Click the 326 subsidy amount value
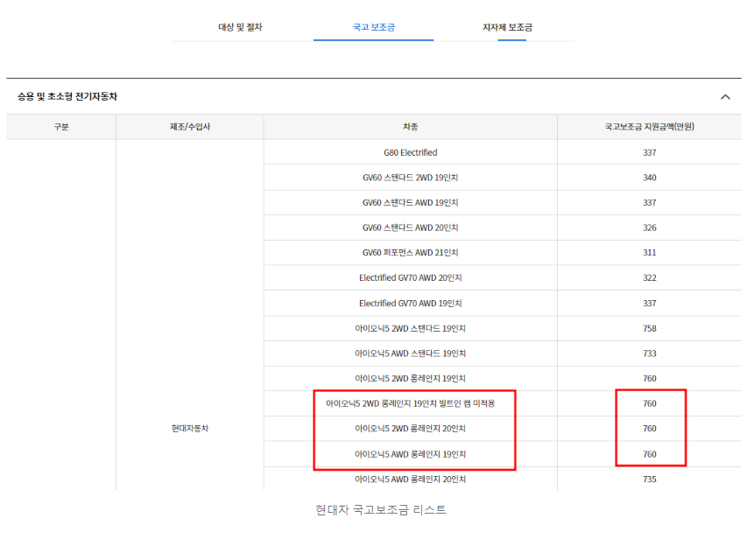Viewport: 754px width, 560px height. point(650,227)
